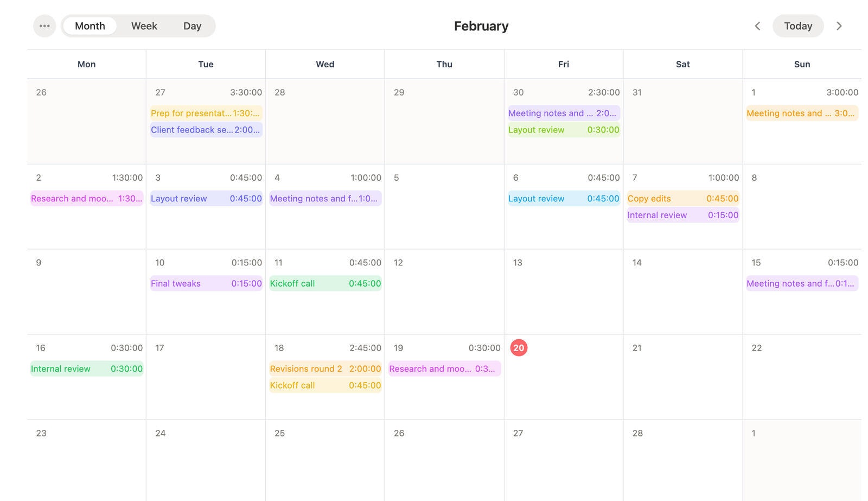Open the Final tweaks event on February 10

(x=206, y=283)
